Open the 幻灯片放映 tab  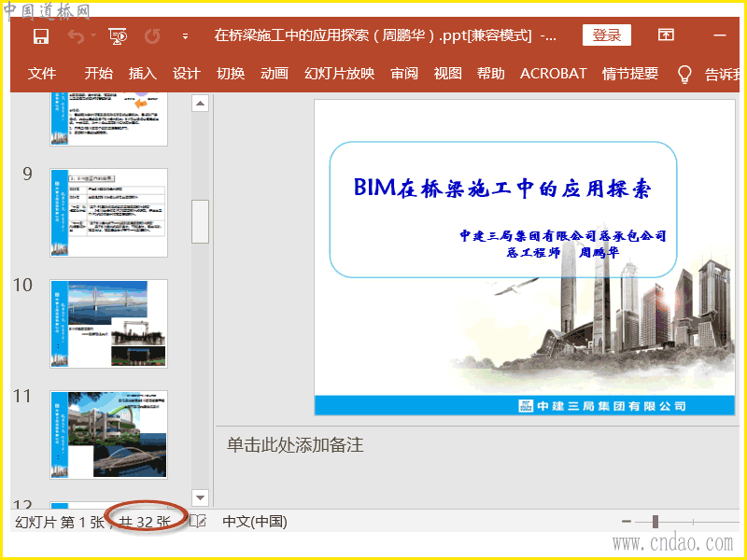pyautogui.click(x=340, y=74)
